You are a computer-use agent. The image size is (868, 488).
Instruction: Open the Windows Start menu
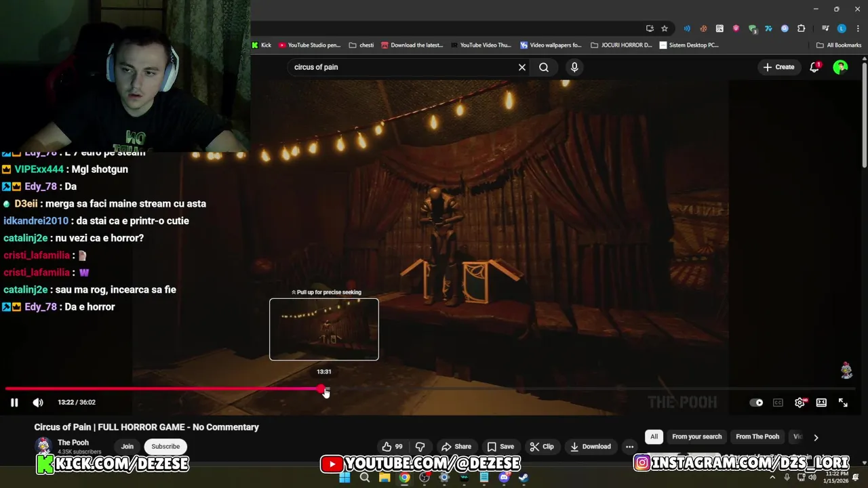[344, 478]
